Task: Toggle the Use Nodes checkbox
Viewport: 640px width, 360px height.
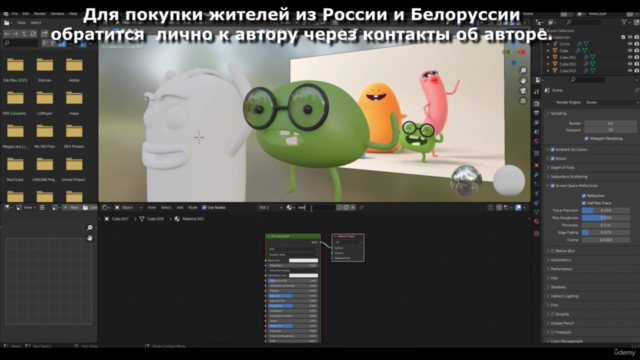Action: point(204,207)
